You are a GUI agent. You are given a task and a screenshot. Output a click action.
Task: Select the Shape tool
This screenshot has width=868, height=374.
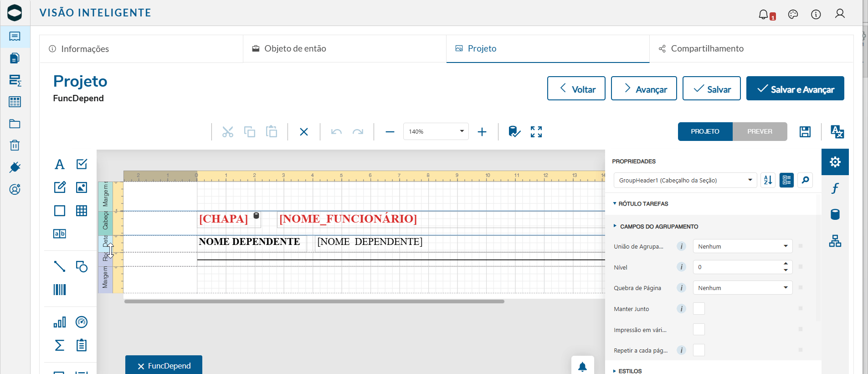[x=82, y=266]
